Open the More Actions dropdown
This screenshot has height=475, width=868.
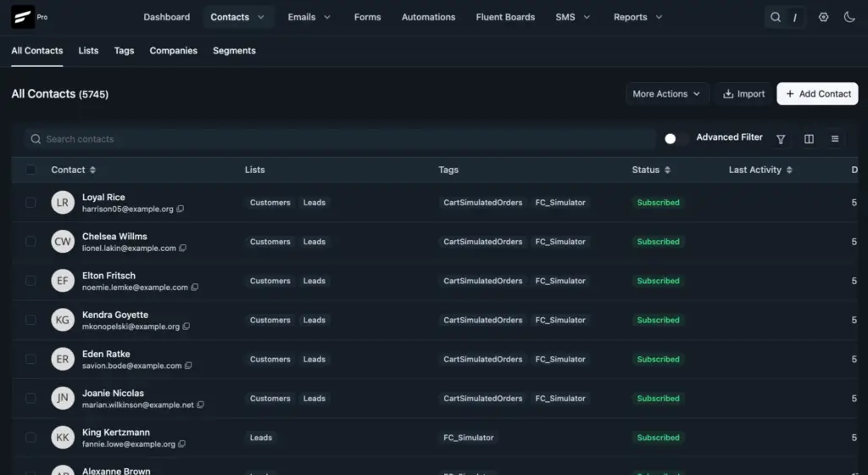tap(667, 94)
